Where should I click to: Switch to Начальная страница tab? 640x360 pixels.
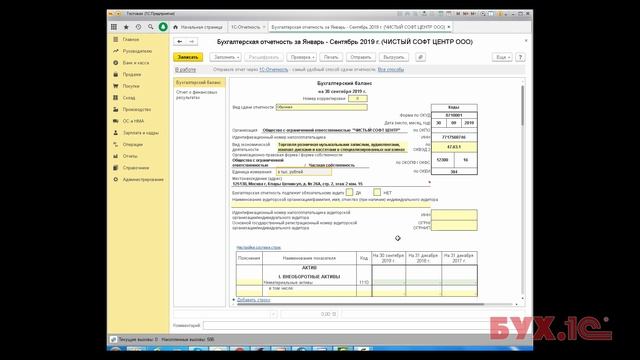[x=198, y=27]
